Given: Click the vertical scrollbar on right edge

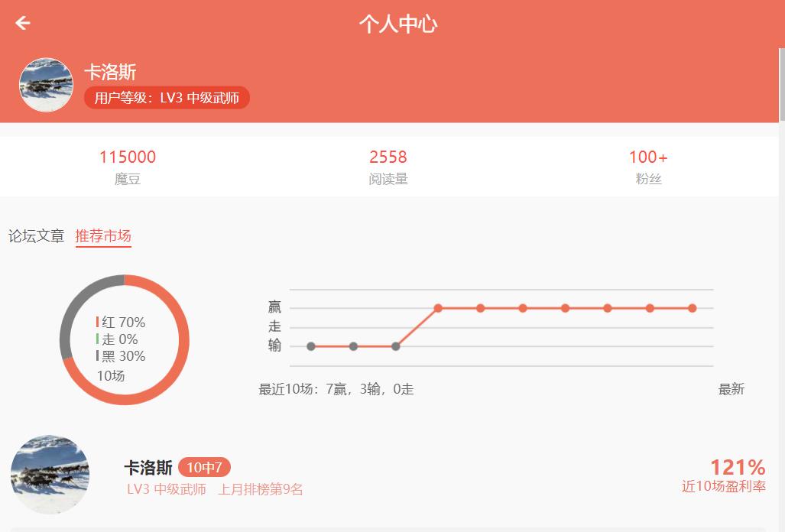Looking at the screenshot, I should [x=782, y=85].
